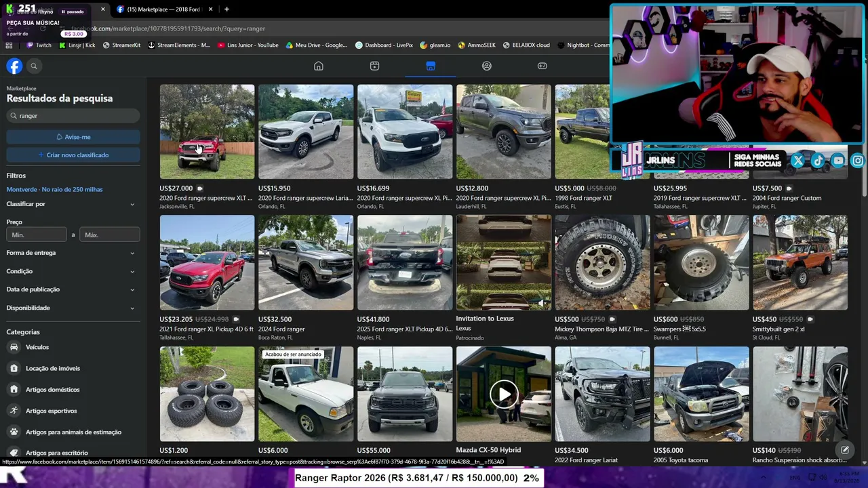Expand the Disponibilidade filter
This screenshot has width=868, height=488.
71,308
